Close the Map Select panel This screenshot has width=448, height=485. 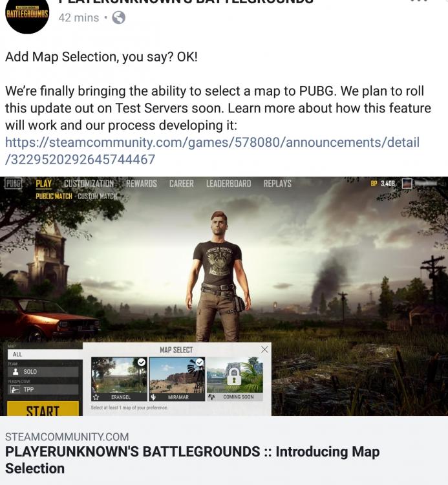[x=264, y=349]
